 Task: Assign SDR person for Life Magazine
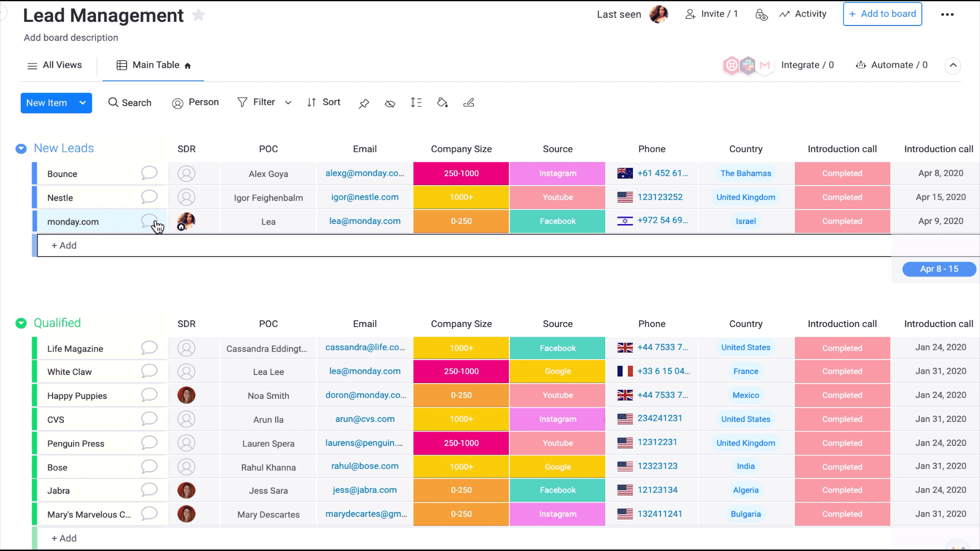point(186,348)
